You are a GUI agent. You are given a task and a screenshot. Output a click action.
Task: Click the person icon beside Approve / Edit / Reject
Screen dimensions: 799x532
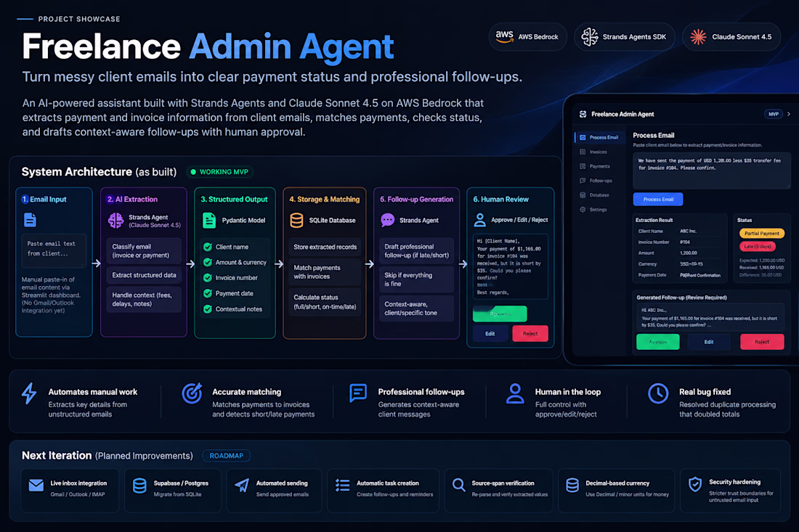(480, 220)
